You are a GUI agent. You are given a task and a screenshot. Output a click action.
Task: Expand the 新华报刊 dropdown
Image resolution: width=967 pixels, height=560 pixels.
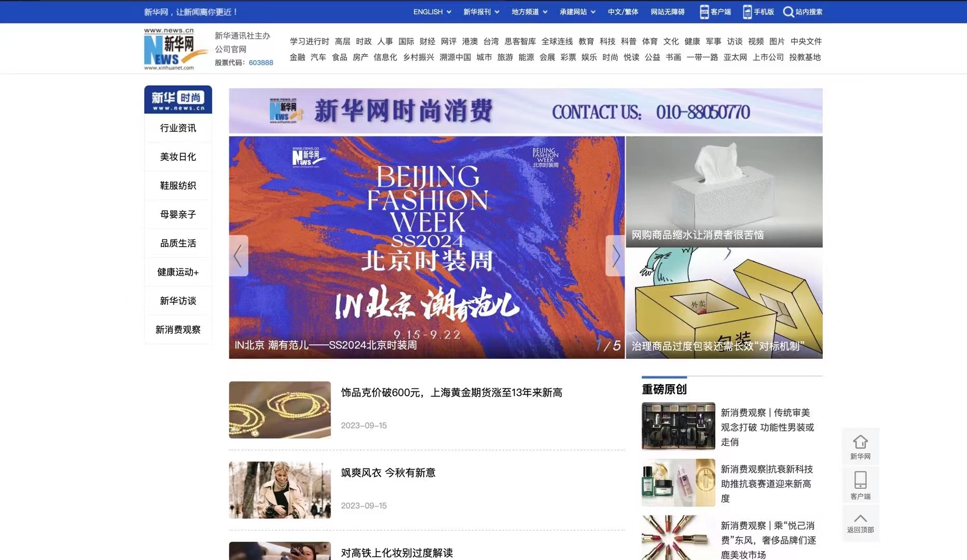point(481,12)
